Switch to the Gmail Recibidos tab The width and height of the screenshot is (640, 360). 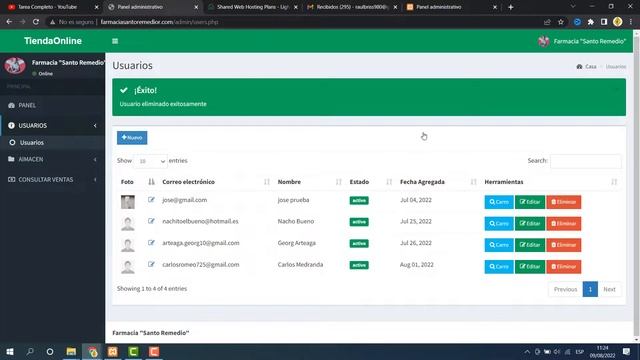click(x=351, y=7)
